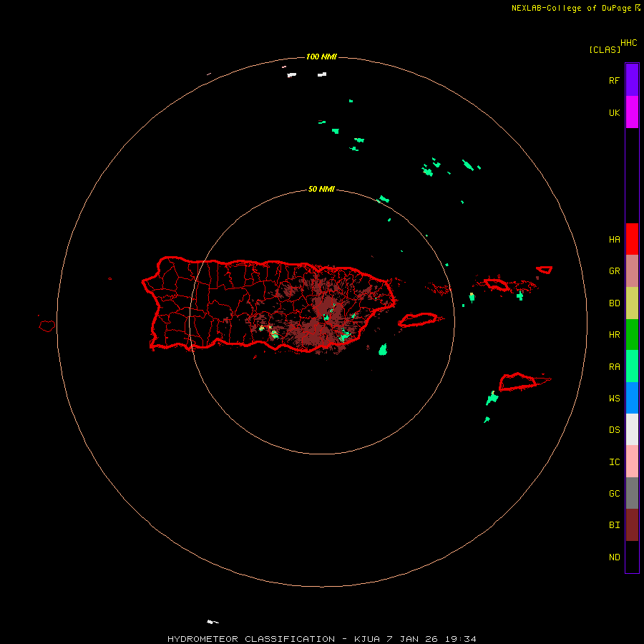Click the [CLAS] units label
This screenshot has height=644, width=644.
[605, 49]
